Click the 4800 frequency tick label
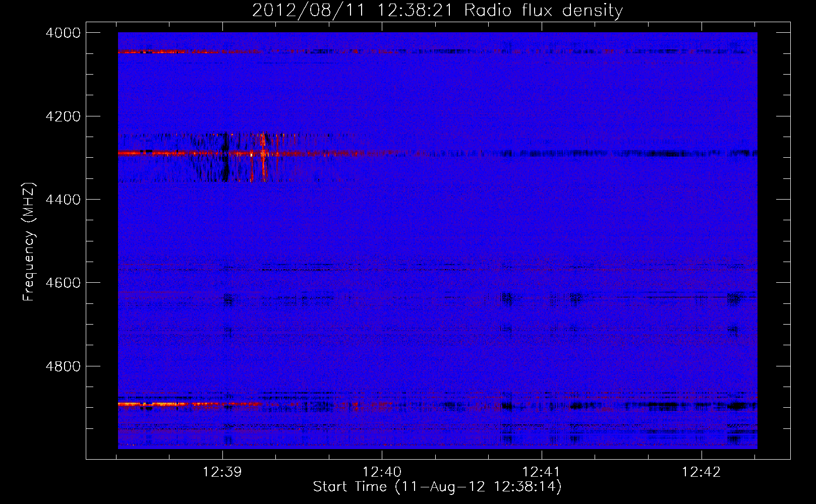The image size is (816, 504). tap(63, 366)
